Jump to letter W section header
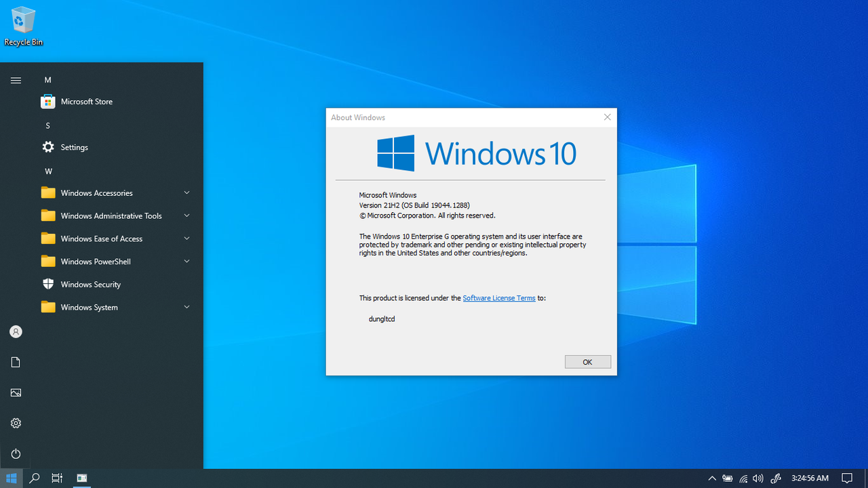The image size is (868, 488). click(x=48, y=171)
